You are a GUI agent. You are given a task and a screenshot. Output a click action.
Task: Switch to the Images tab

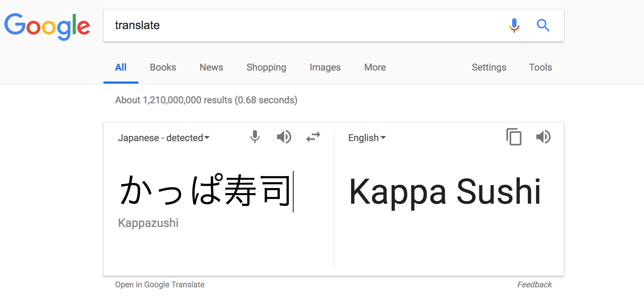325,68
